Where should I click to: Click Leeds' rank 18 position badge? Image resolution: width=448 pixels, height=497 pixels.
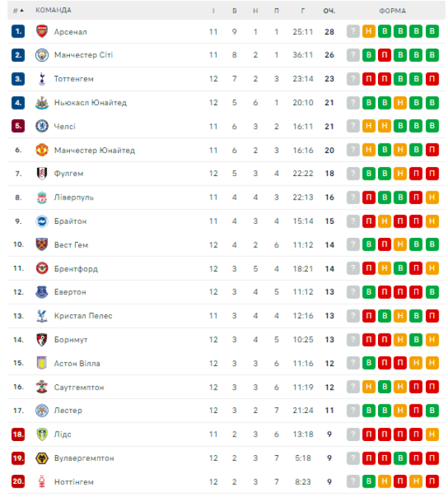(x=18, y=434)
